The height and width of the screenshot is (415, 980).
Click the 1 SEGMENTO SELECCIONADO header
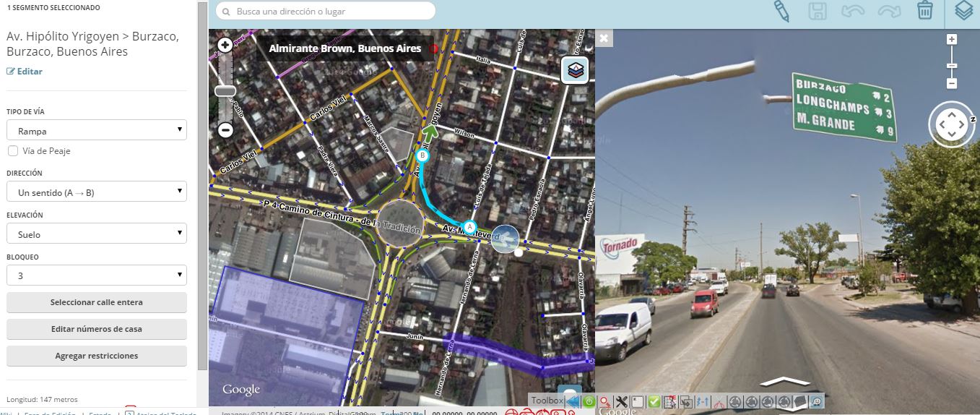point(53,8)
